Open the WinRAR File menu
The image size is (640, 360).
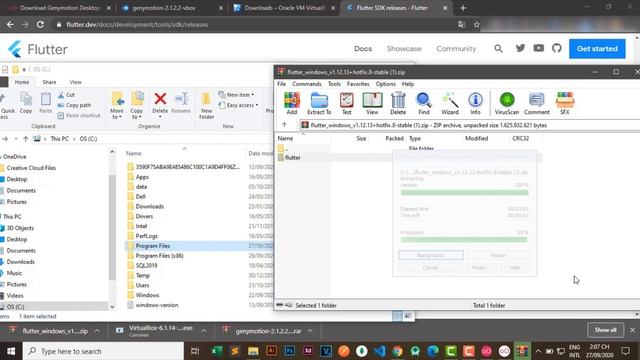tap(282, 84)
